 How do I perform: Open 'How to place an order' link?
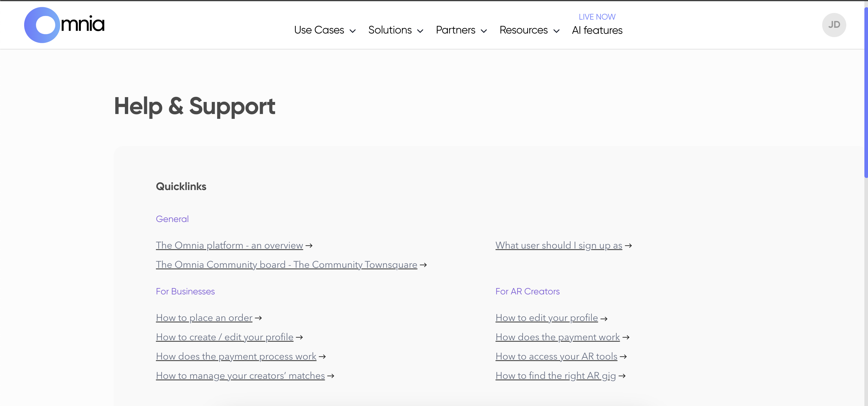click(204, 318)
